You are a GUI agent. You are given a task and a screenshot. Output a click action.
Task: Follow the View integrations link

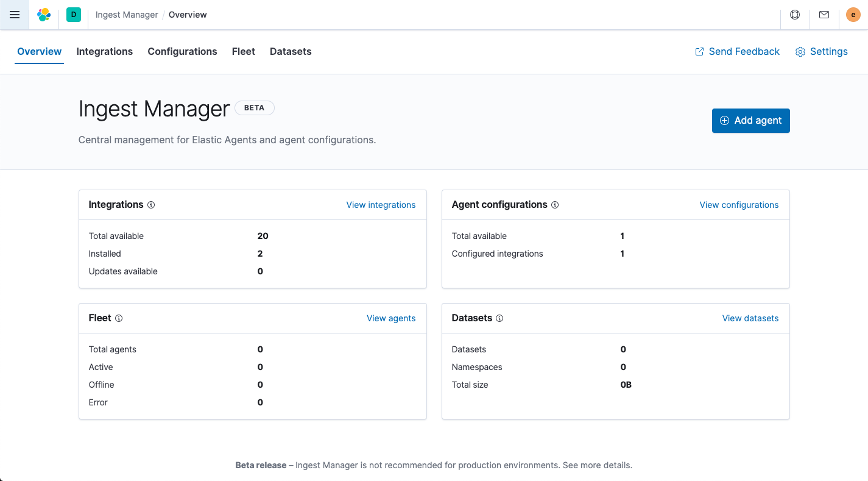coord(381,205)
